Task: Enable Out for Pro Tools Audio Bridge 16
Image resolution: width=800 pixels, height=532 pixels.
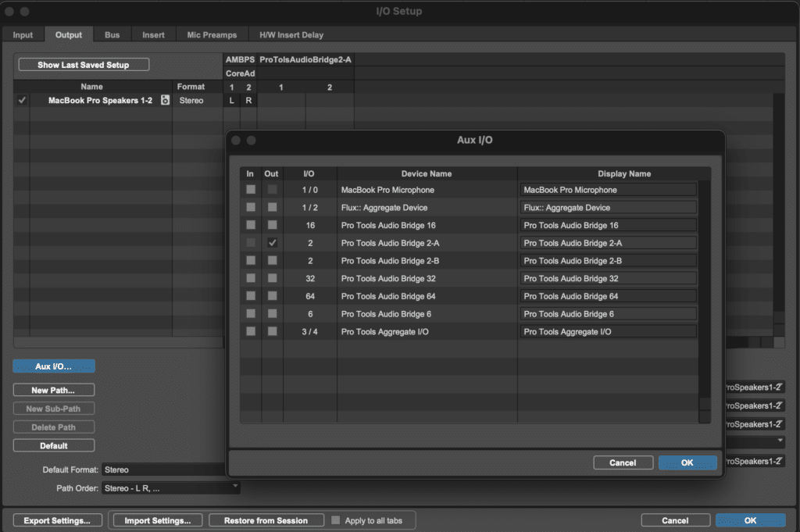Action: click(x=272, y=225)
